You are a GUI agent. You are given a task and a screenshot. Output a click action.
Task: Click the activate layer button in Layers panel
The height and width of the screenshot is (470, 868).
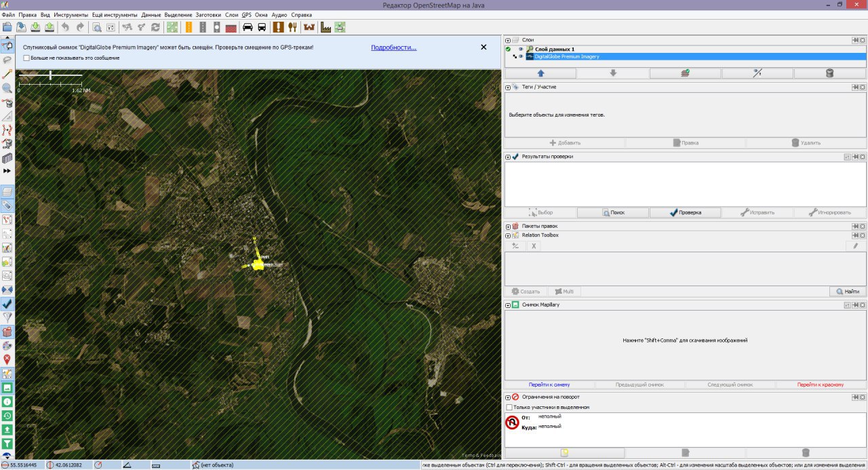685,73
